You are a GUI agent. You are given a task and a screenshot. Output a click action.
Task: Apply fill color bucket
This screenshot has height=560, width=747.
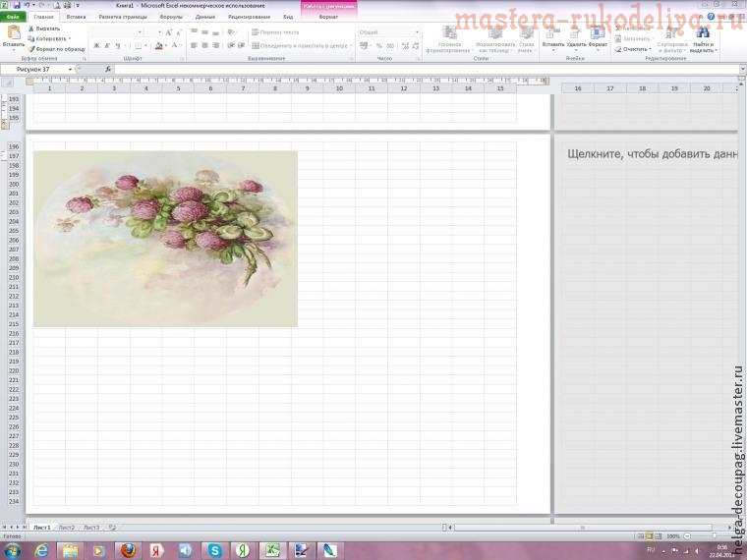[158, 46]
